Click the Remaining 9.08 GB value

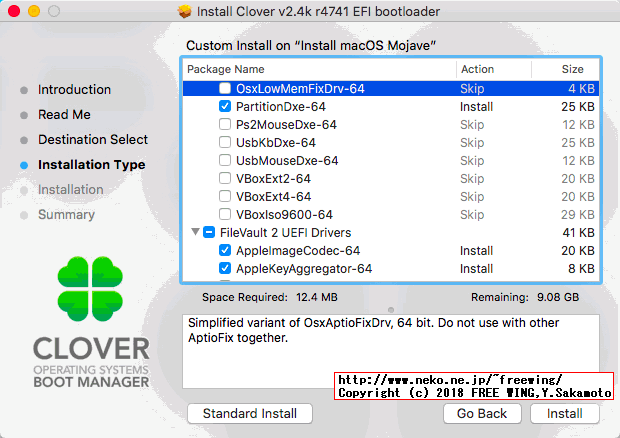point(558,297)
